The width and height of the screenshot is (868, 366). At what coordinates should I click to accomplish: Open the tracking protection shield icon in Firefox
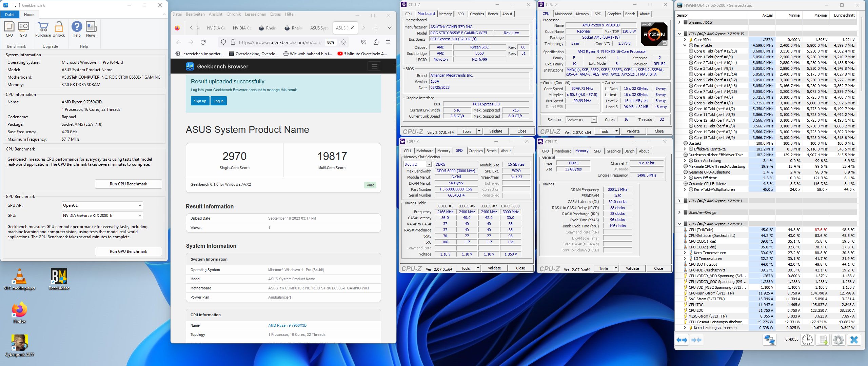(223, 42)
